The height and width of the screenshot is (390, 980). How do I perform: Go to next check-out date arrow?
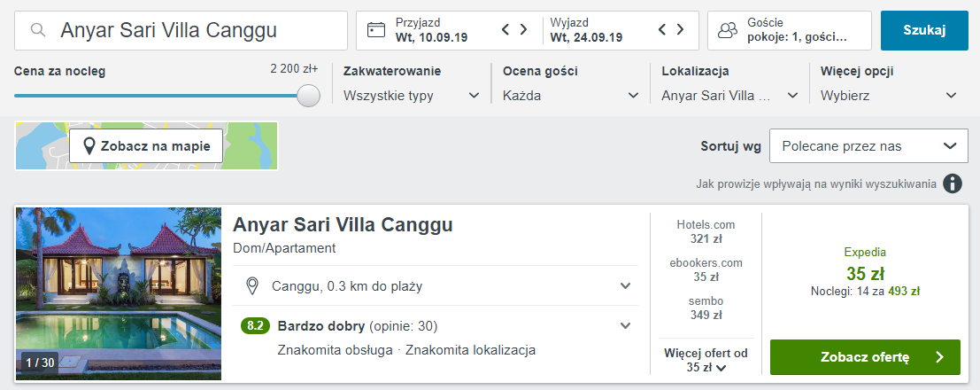681,30
